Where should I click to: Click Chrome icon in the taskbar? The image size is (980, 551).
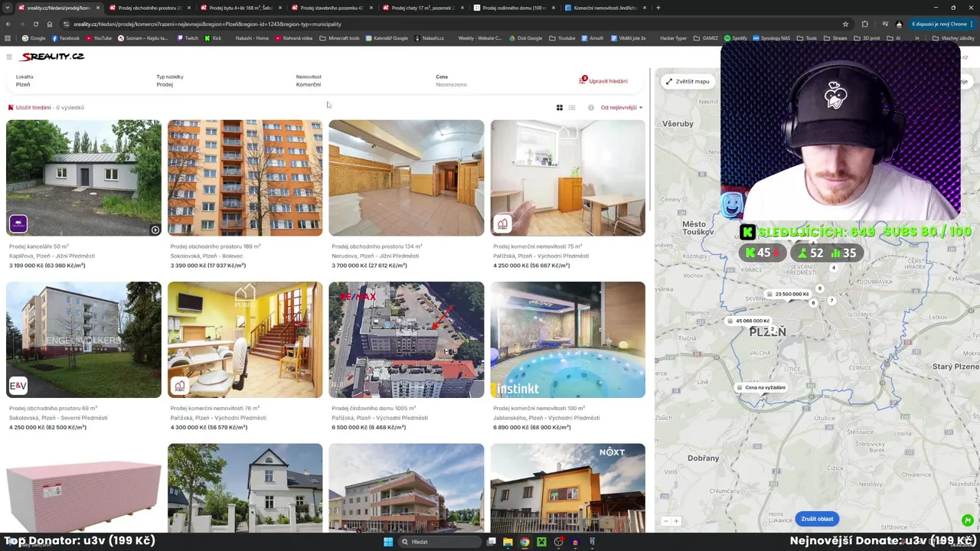524,542
